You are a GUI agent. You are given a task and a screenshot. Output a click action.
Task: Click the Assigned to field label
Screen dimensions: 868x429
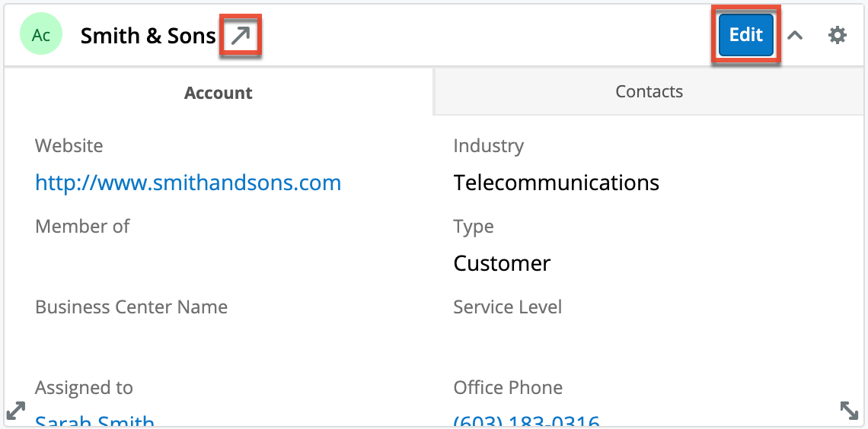tap(84, 388)
